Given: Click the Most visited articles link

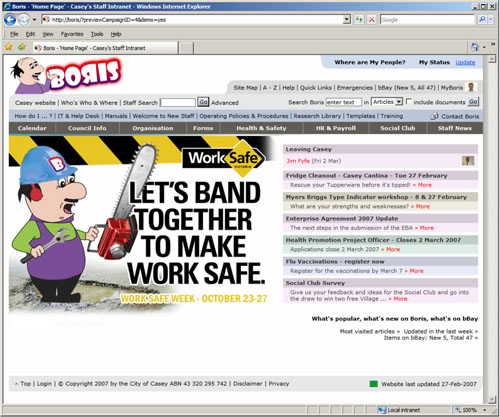Looking at the screenshot, I should (x=369, y=331).
